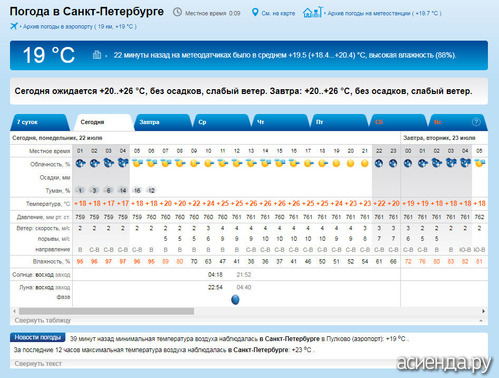Click the sun icon at hour 09
This screenshot has height=378, width=499.
194,163
